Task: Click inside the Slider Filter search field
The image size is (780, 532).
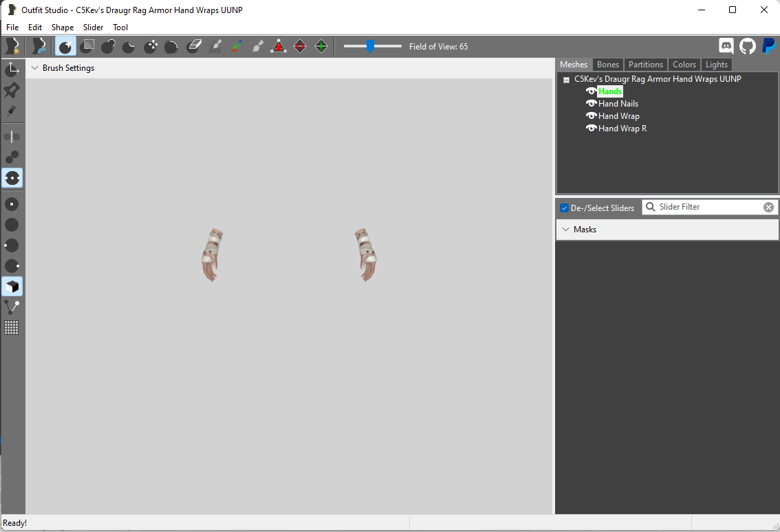Action: [710, 207]
